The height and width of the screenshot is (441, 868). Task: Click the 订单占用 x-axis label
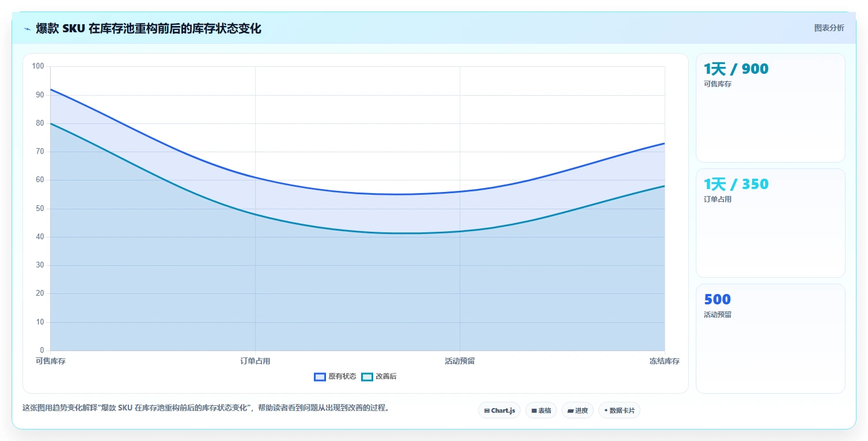point(255,361)
